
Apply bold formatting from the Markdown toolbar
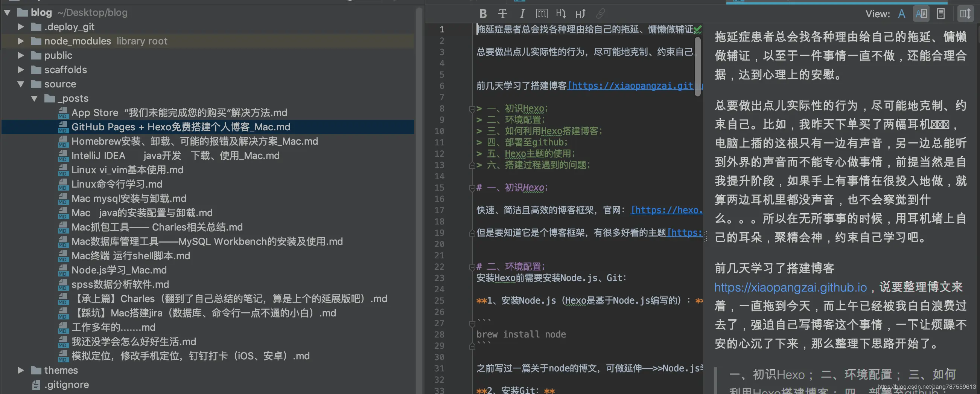click(483, 14)
